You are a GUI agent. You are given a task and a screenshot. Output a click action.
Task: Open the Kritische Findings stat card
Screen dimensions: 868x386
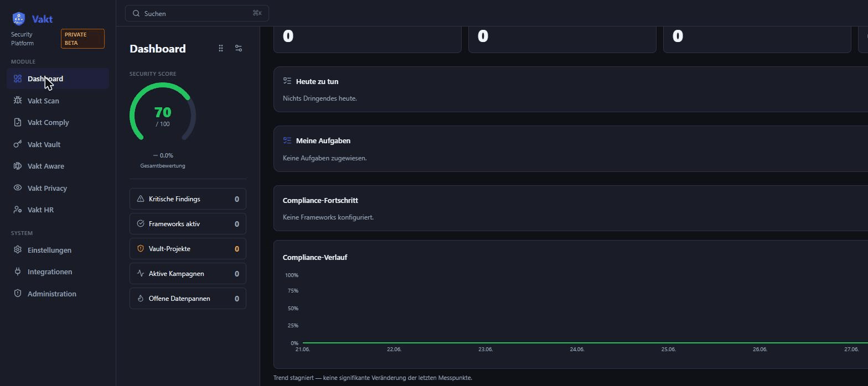point(188,199)
